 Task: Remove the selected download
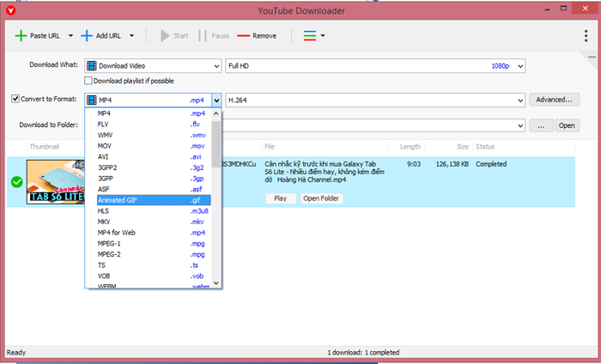(x=257, y=36)
